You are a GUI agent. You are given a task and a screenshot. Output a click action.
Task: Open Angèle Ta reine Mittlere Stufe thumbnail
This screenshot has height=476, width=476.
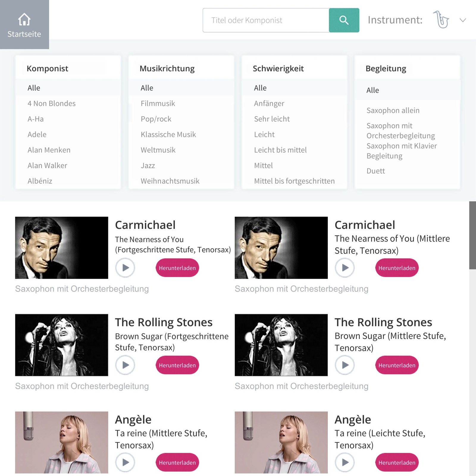click(x=62, y=442)
